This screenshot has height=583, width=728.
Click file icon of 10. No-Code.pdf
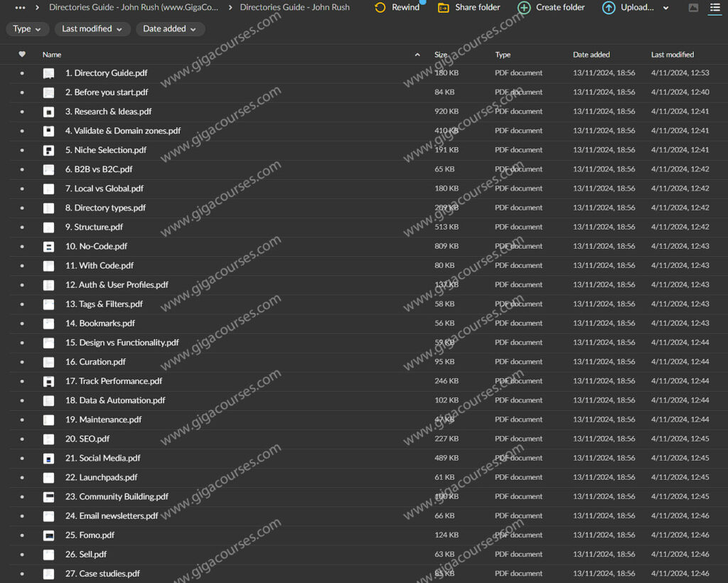(x=48, y=247)
